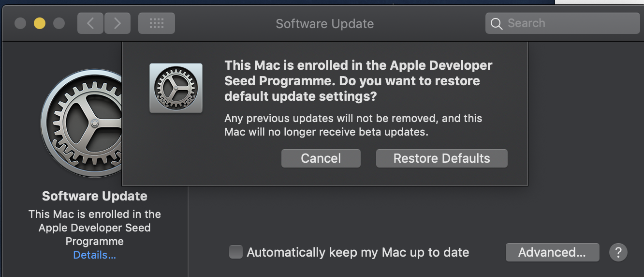Open the Advanced… options
Viewport: 644px width, 277px height.
pyautogui.click(x=552, y=252)
